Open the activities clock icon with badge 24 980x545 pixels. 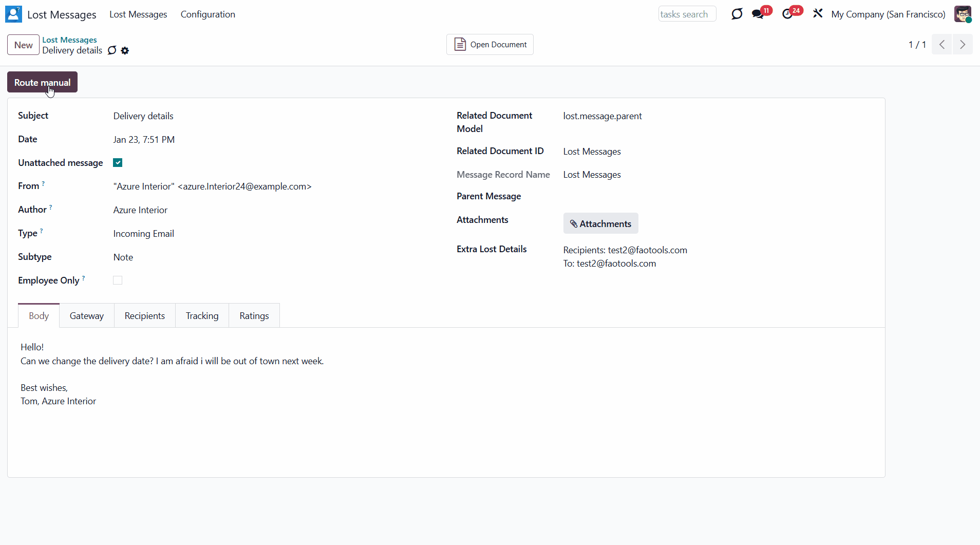click(x=787, y=14)
